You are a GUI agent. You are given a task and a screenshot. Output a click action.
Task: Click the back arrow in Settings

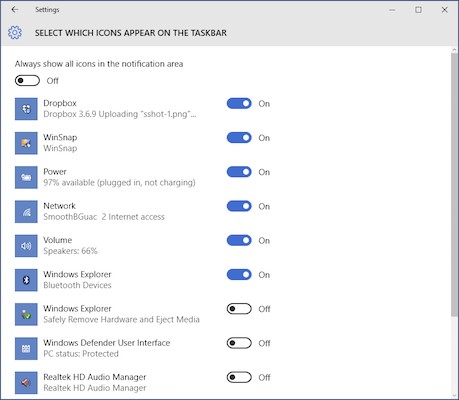(15, 10)
